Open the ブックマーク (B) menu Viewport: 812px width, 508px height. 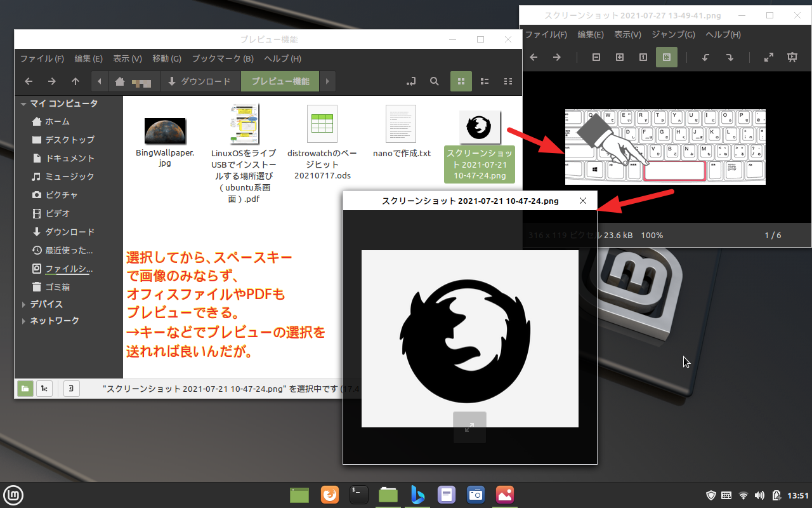[x=223, y=58]
